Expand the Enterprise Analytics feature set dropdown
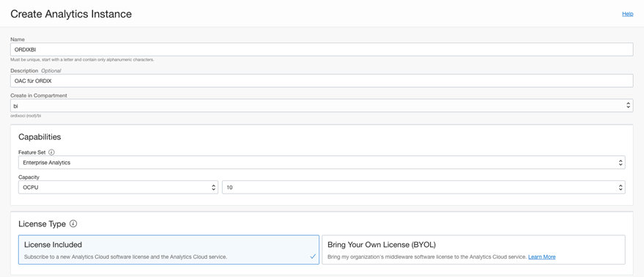644x277 pixels. (x=322, y=163)
